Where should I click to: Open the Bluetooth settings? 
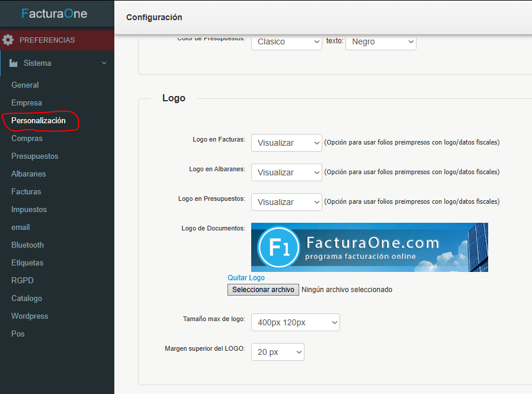click(x=27, y=245)
